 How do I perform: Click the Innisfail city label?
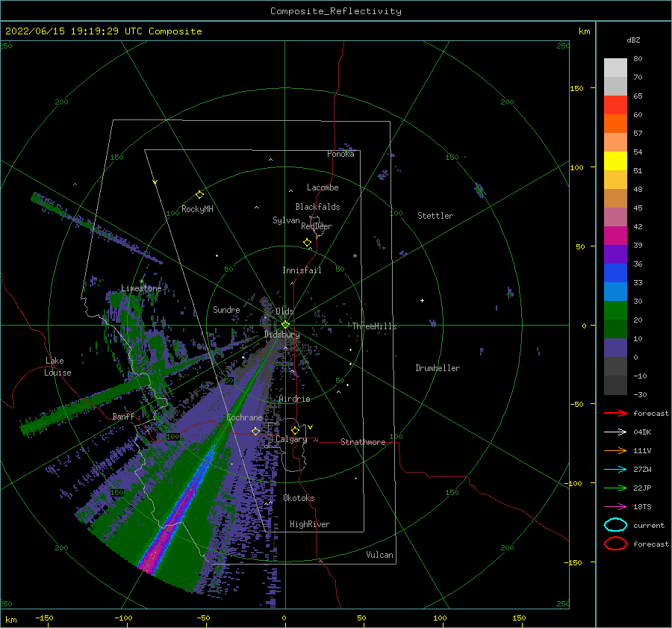pyautogui.click(x=302, y=270)
